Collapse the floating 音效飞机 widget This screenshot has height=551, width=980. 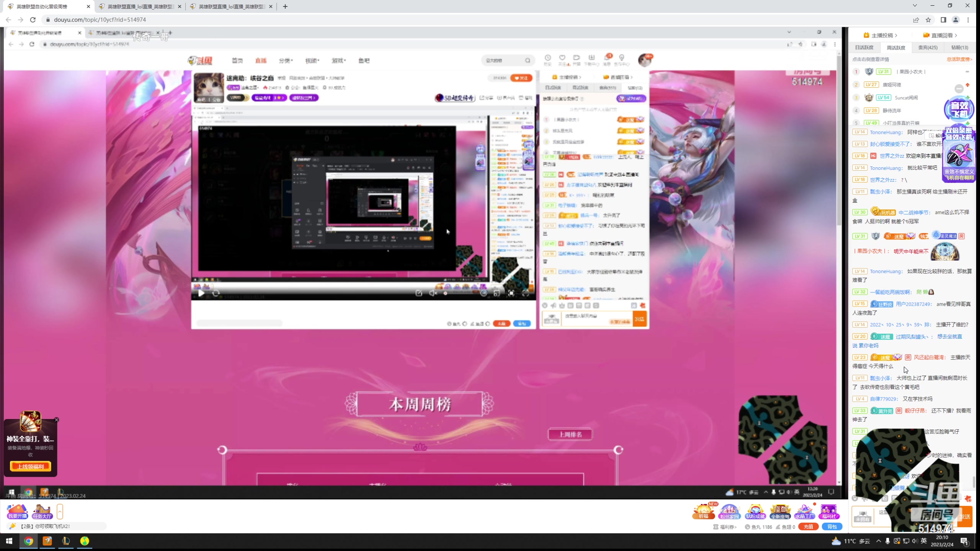[x=959, y=89]
